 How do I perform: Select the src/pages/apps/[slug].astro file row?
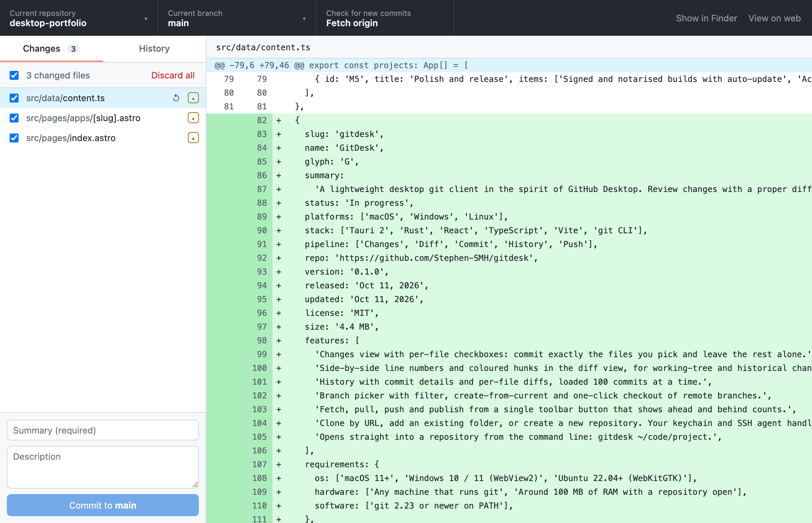(103, 118)
